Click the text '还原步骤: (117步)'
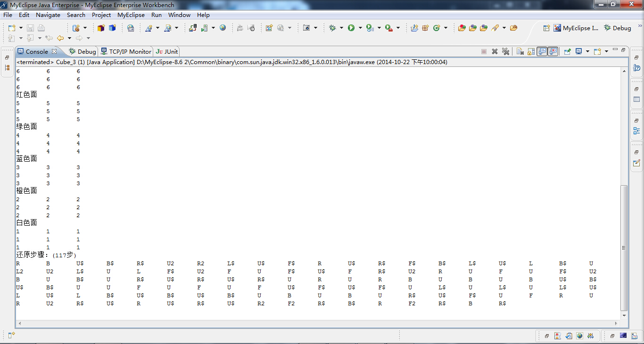Image resolution: width=644 pixels, height=344 pixels. point(46,255)
